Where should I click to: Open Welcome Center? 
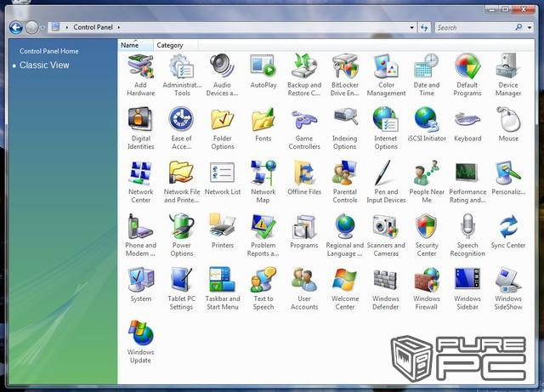[344, 289]
